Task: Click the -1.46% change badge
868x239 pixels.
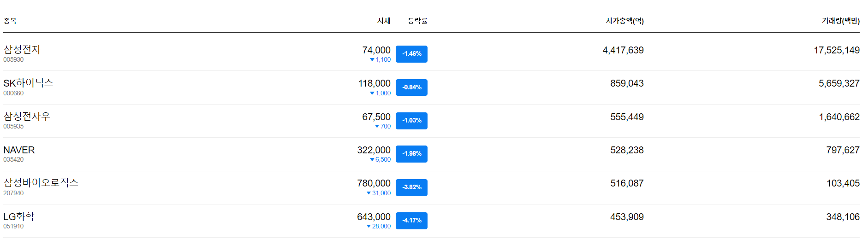Action: tap(411, 54)
